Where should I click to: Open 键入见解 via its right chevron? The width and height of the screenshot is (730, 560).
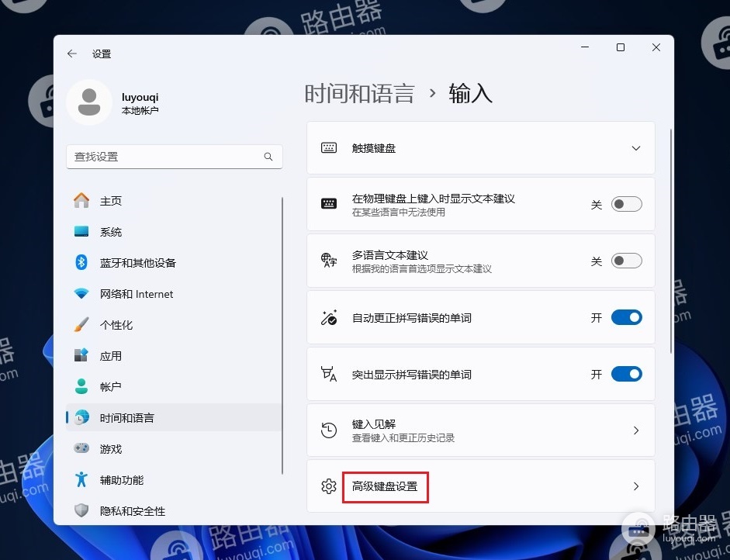(x=636, y=430)
